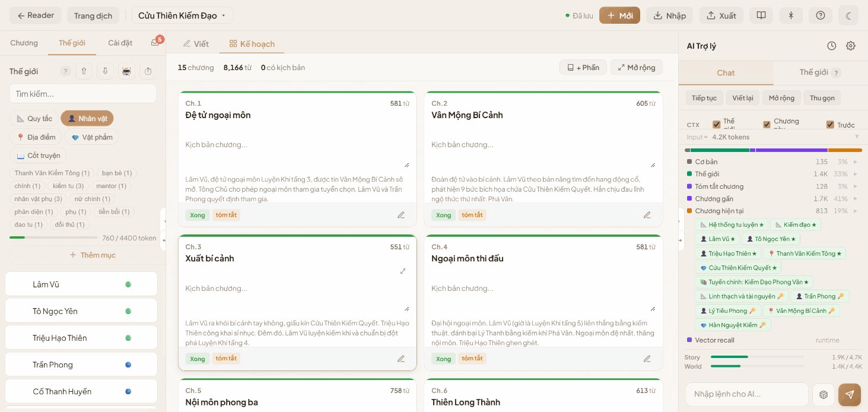Click the robot icon in world toolbar
Viewport: 868px width, 412px height.
pos(126,71)
